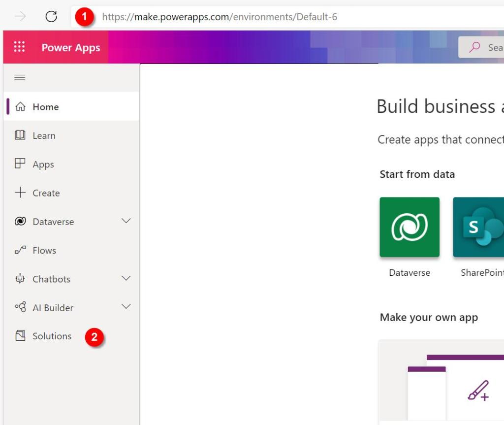Click the browser address bar URL
Screen dimensions: 504x425
tap(220, 17)
